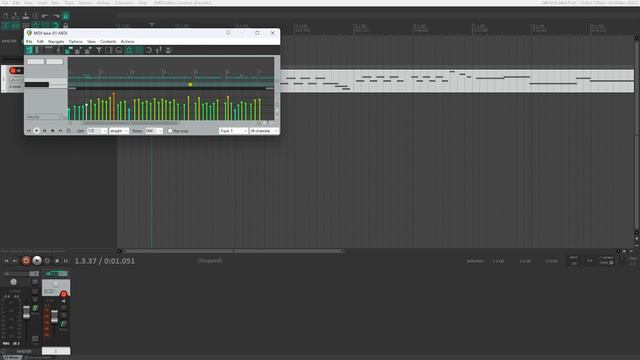Open the Track 1 dropdown in MIDI editor
The image size is (640, 360).
[233, 131]
